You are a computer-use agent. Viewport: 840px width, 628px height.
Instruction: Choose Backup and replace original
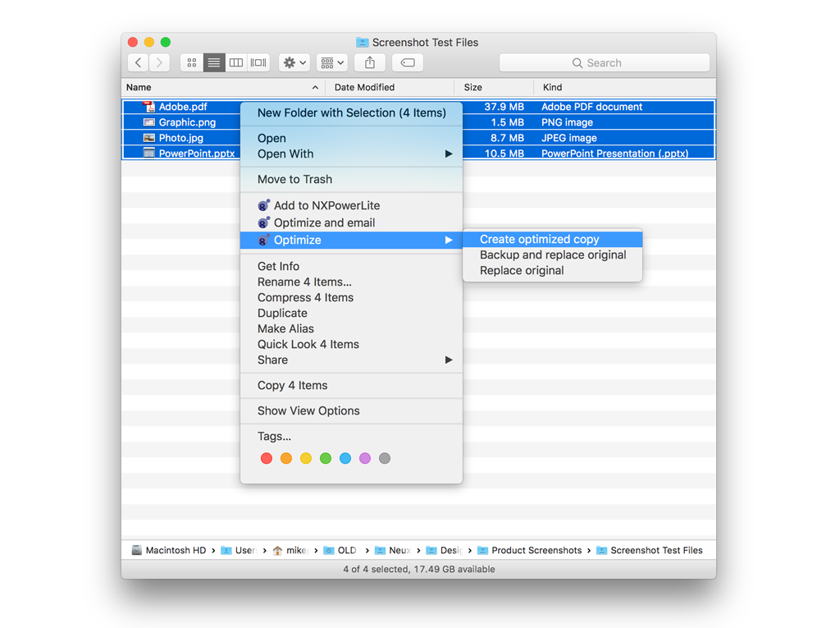552,254
